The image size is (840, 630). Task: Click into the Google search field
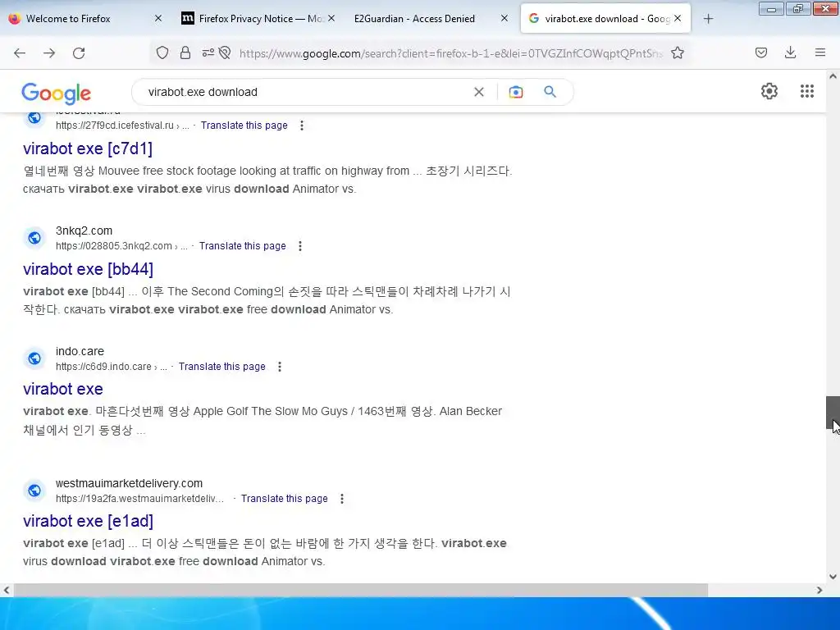point(308,92)
